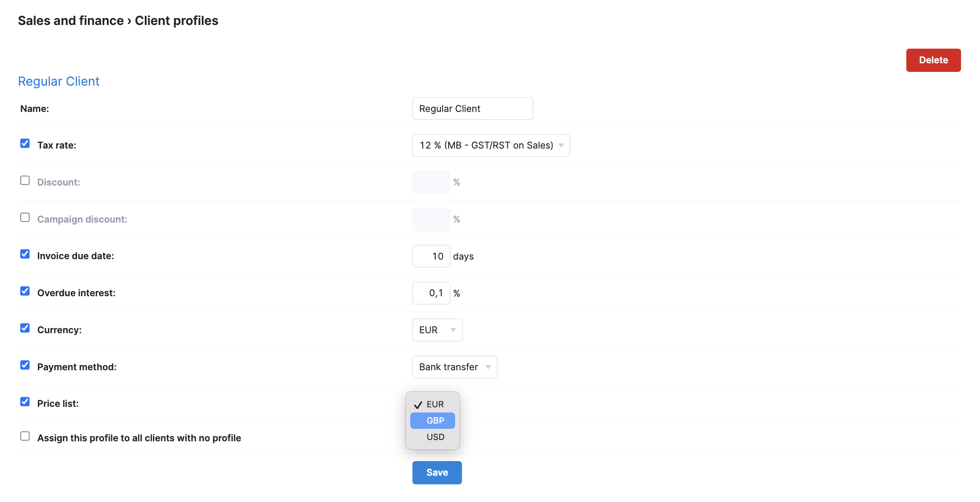Open the Tax rate dropdown
The width and height of the screenshot is (980, 502).
tap(491, 146)
